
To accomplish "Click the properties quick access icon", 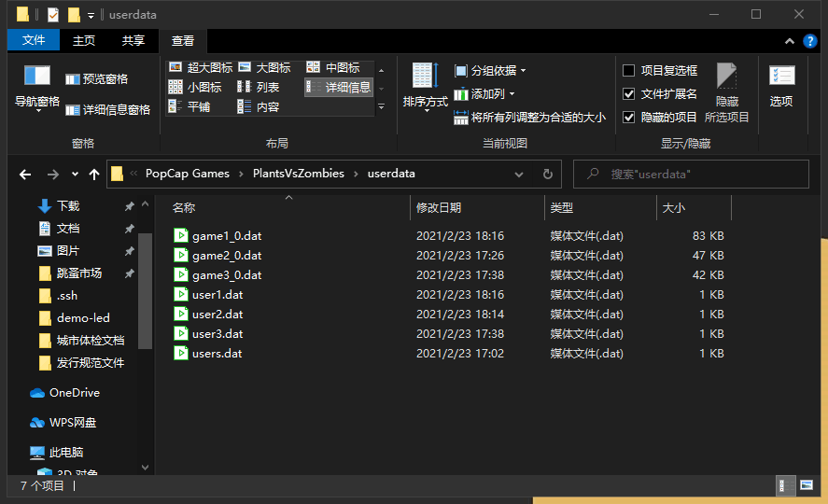I will 53,15.
